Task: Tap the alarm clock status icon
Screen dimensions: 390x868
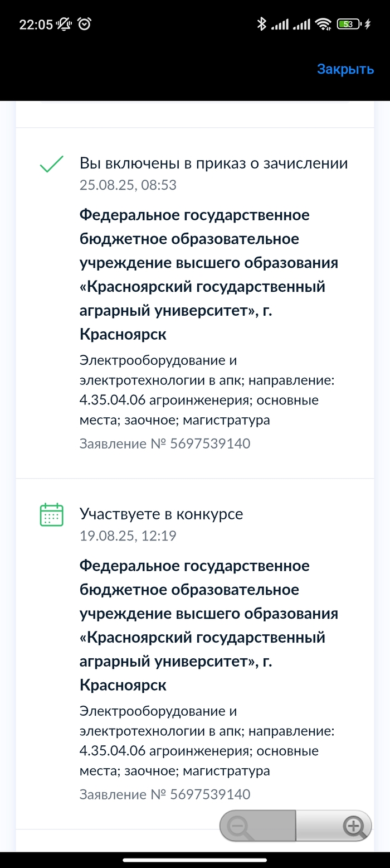Action: 85,24
